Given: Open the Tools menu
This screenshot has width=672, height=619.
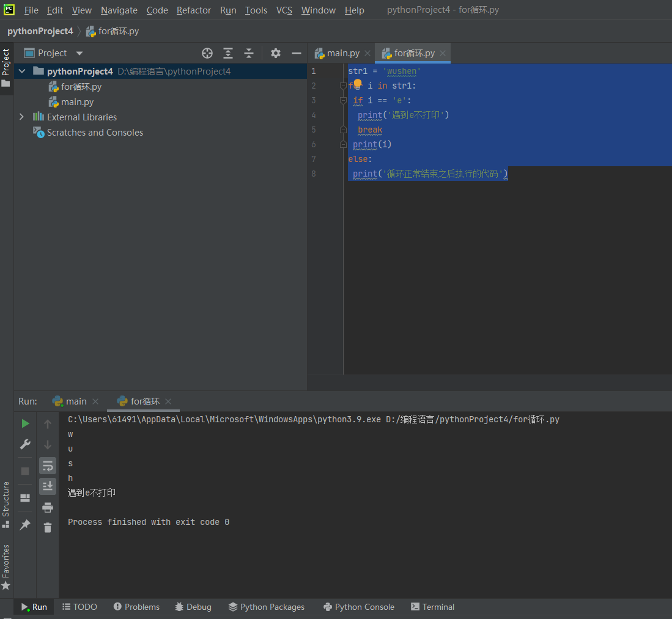Looking at the screenshot, I should click(x=256, y=10).
